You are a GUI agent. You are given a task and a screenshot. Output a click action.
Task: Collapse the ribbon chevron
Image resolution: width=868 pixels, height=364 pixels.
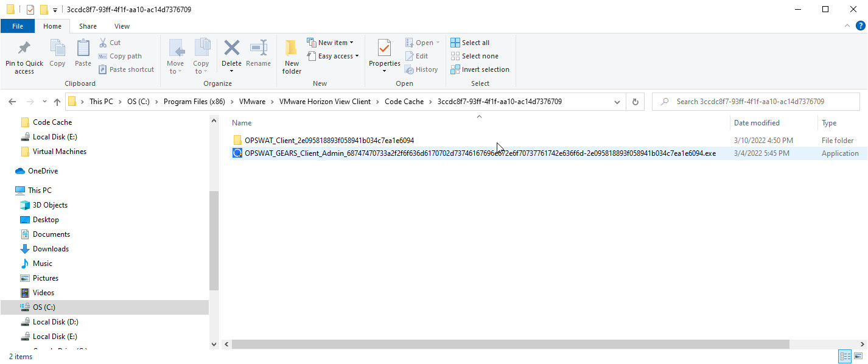coord(847,26)
